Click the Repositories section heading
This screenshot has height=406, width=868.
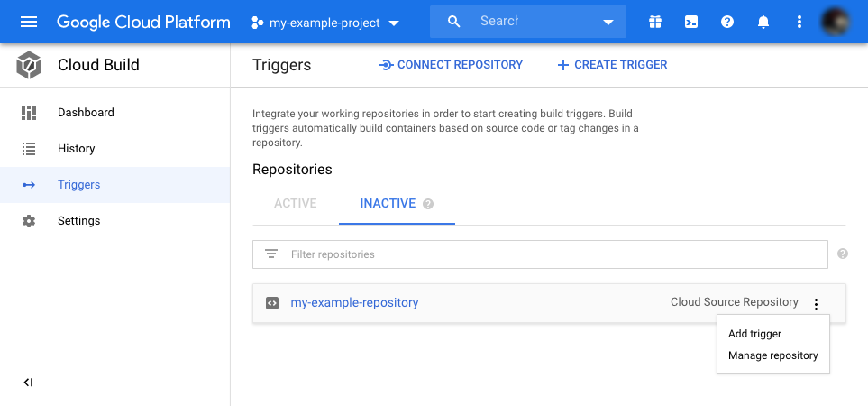[x=292, y=170]
